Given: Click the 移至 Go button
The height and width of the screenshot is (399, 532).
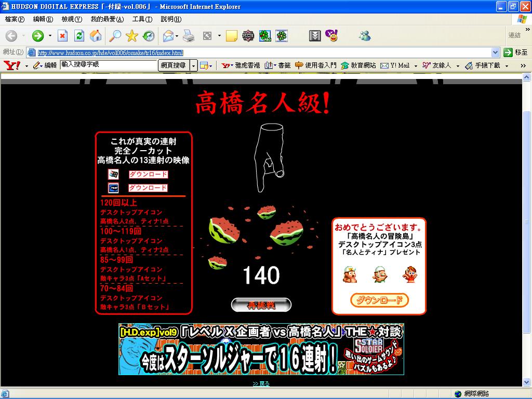Looking at the screenshot, I should [x=516, y=52].
